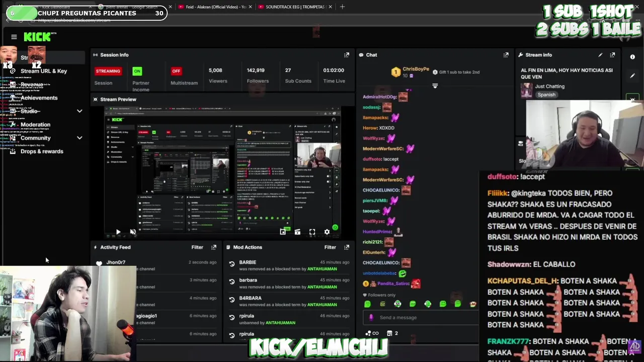The height and width of the screenshot is (362, 644).
Task: Pop out the Stream Info panel
Action: point(612,55)
